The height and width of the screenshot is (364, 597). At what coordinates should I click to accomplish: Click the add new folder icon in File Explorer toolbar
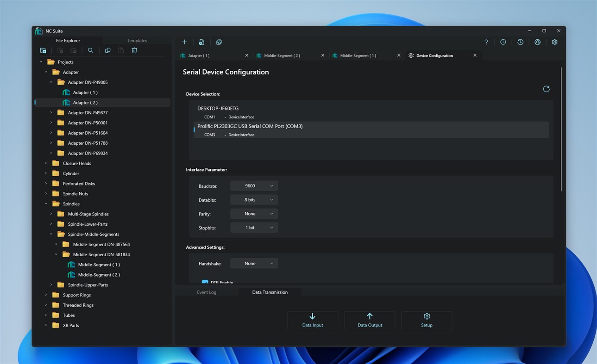(x=73, y=50)
